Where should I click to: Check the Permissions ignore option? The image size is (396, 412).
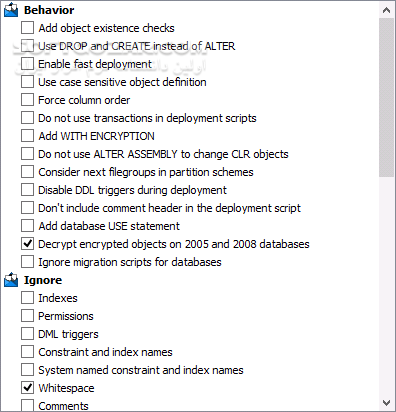coord(27,316)
